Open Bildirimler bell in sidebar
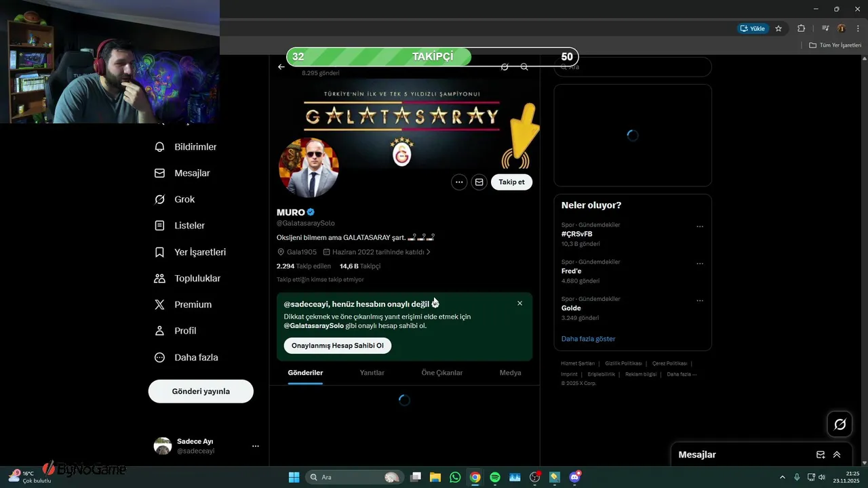Screen dimensions: 868x488 [186, 147]
